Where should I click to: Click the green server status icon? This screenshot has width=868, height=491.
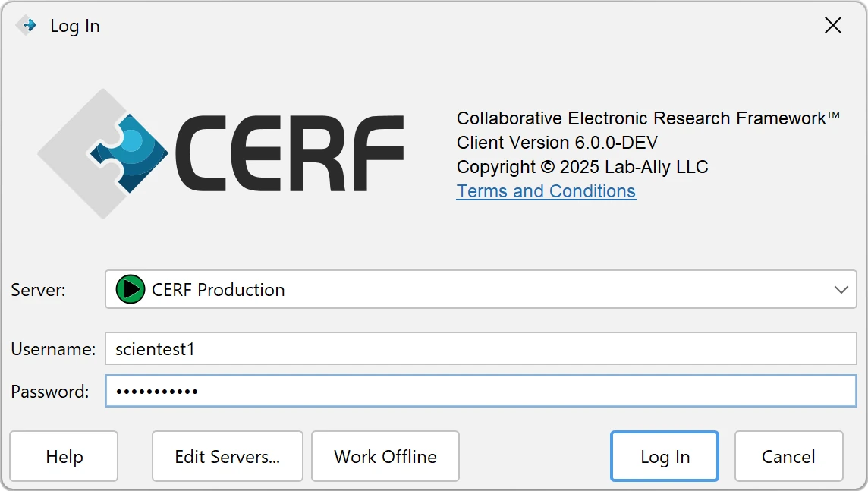pyautogui.click(x=130, y=289)
